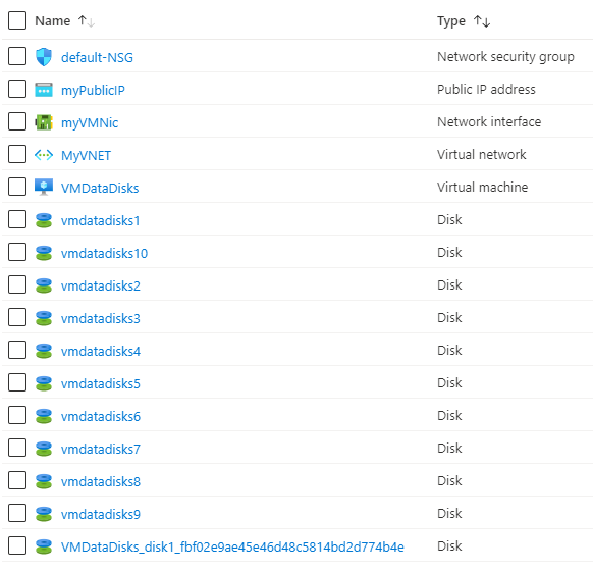Sort by the Name column arrows
This screenshot has width=593, height=573.
(x=87, y=21)
